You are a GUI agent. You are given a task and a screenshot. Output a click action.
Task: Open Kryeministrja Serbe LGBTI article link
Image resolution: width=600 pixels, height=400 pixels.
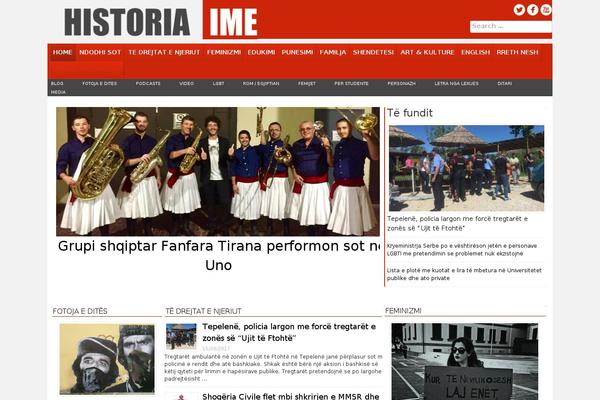461,250
